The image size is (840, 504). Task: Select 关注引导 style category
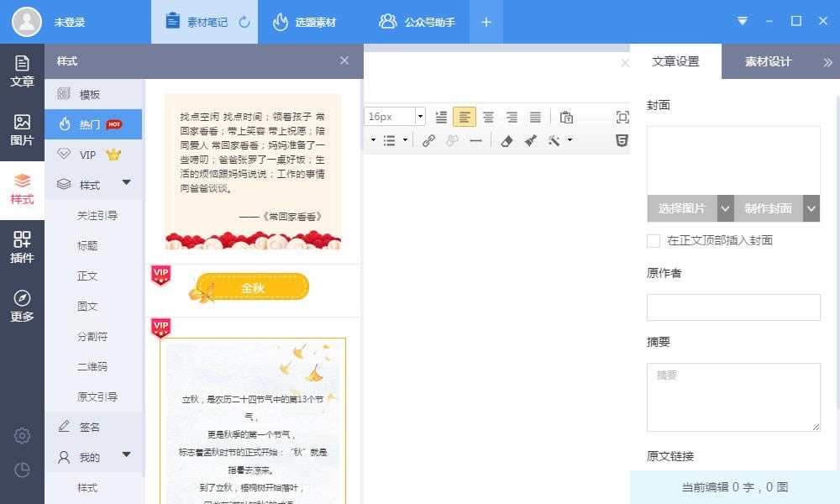pos(97,216)
